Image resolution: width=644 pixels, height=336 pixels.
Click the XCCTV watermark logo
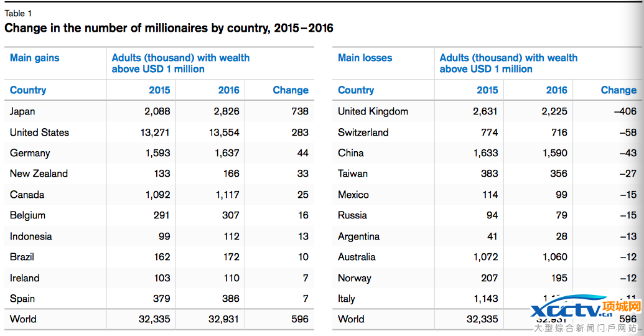585,309
